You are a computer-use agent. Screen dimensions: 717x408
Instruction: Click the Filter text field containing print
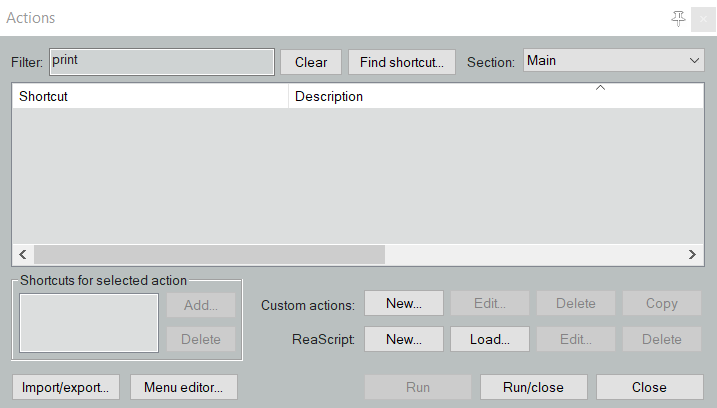click(x=161, y=62)
